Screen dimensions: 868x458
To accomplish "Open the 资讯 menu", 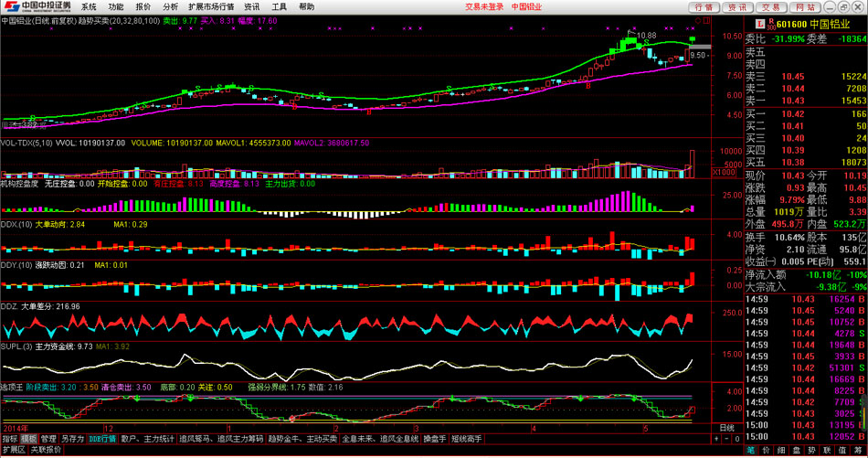I will coord(252,6).
